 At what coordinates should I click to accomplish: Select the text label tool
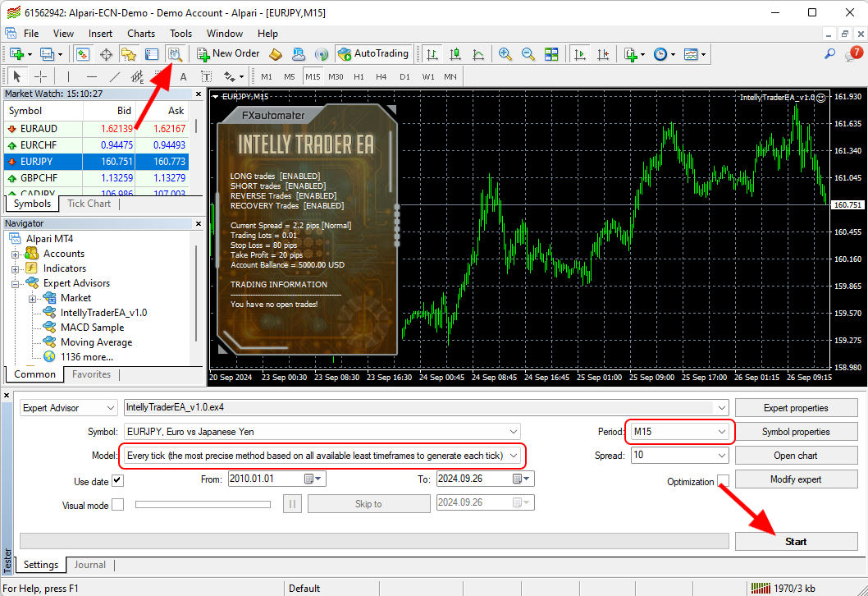tap(206, 76)
